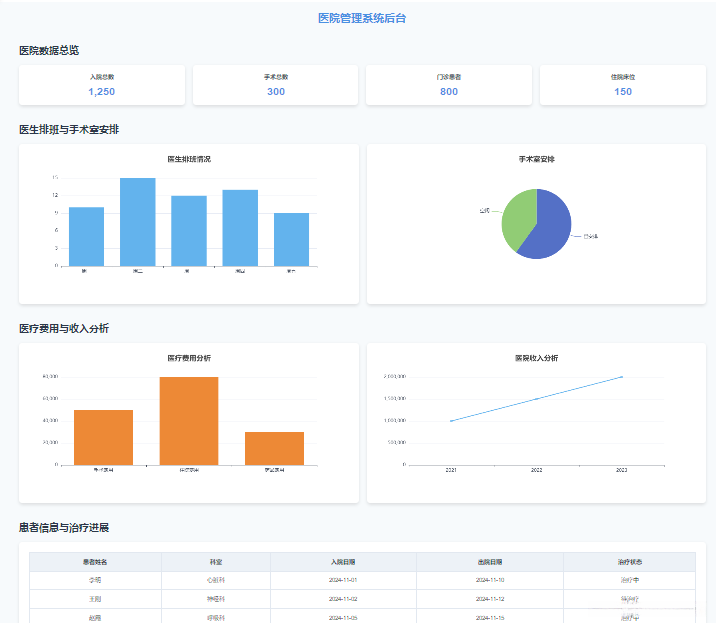Click the 治疗状态 column header

(630, 562)
